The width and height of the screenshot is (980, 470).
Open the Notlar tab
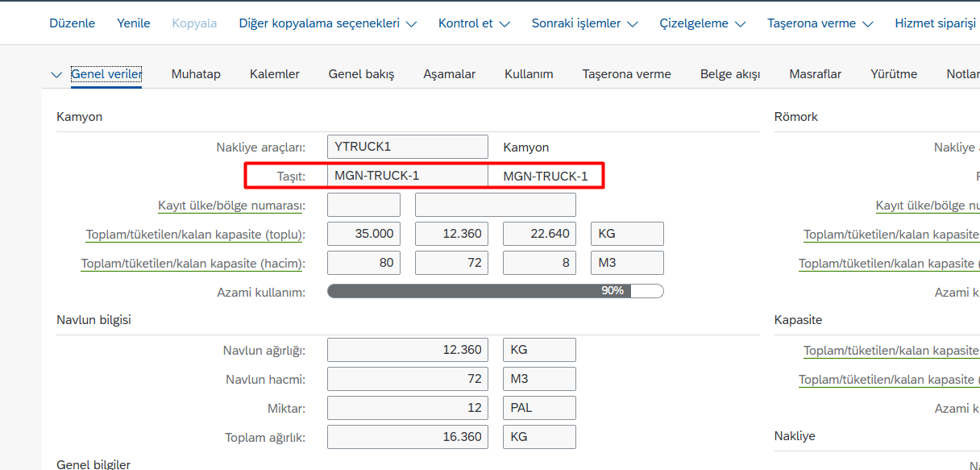point(963,74)
